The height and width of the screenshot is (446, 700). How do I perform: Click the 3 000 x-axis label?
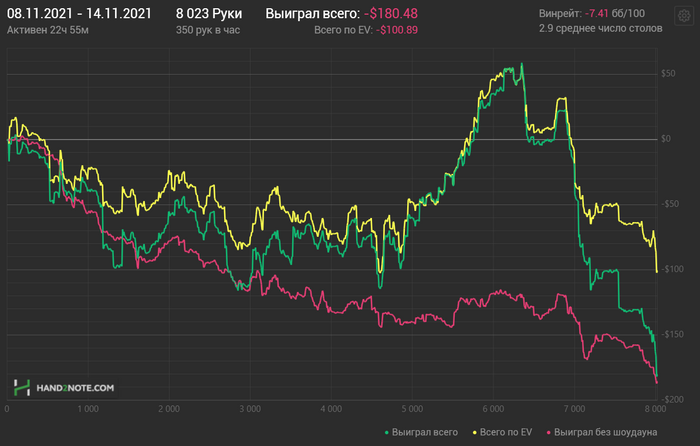[x=250, y=409]
